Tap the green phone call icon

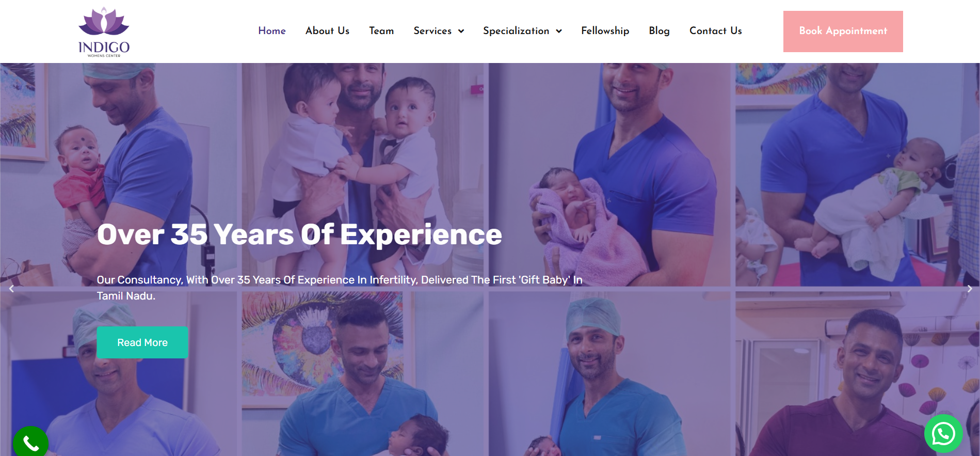[30, 443]
